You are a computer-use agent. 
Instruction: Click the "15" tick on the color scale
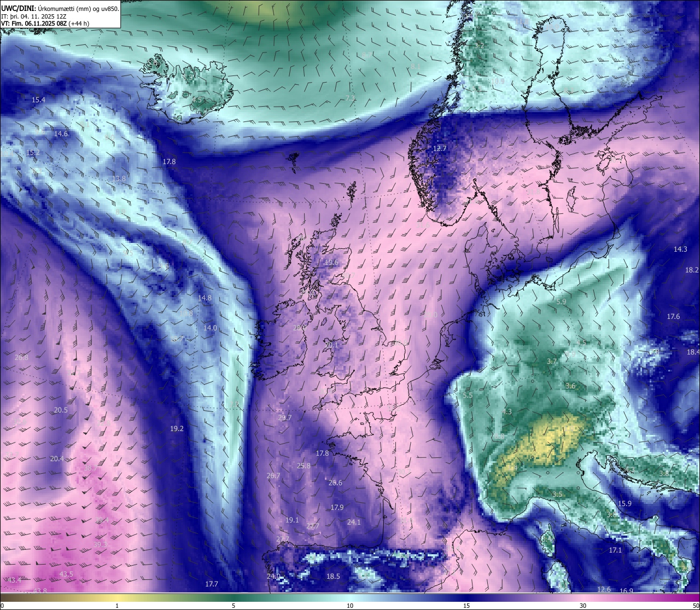tap(466, 606)
